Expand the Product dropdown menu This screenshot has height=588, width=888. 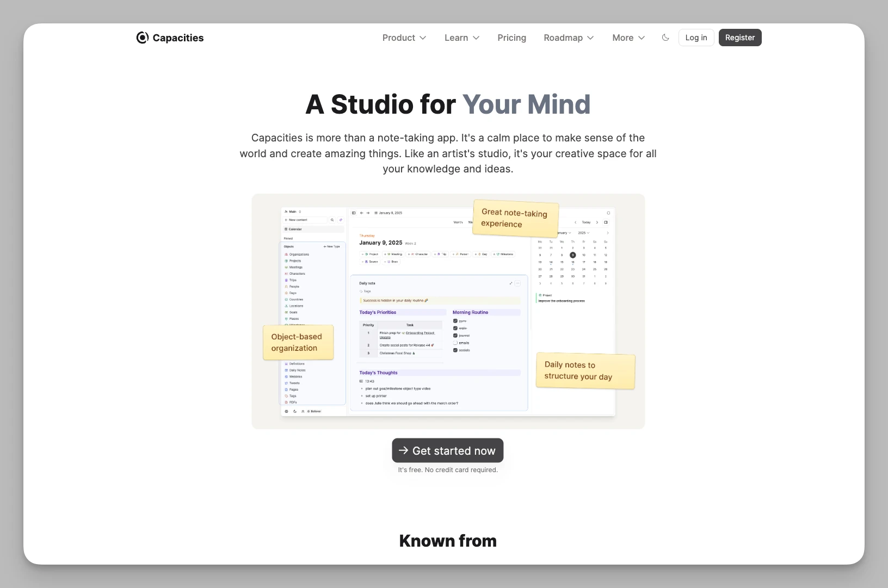tap(404, 38)
